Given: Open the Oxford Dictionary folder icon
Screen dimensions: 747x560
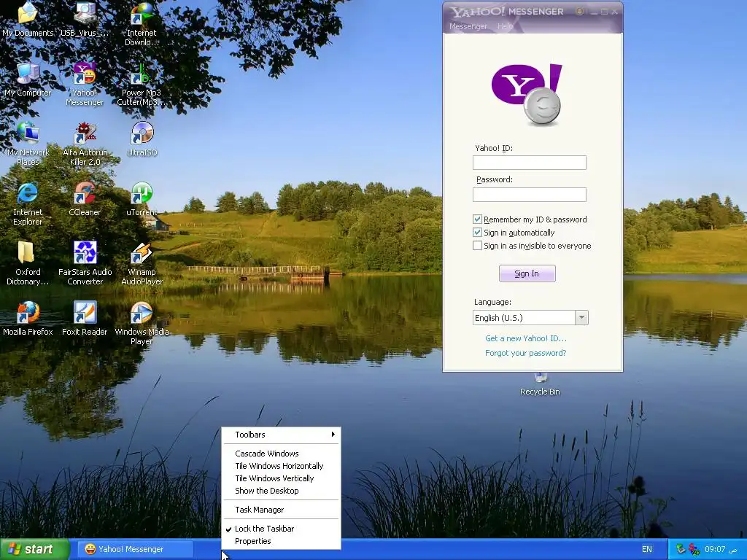Looking at the screenshot, I should pos(28,262).
